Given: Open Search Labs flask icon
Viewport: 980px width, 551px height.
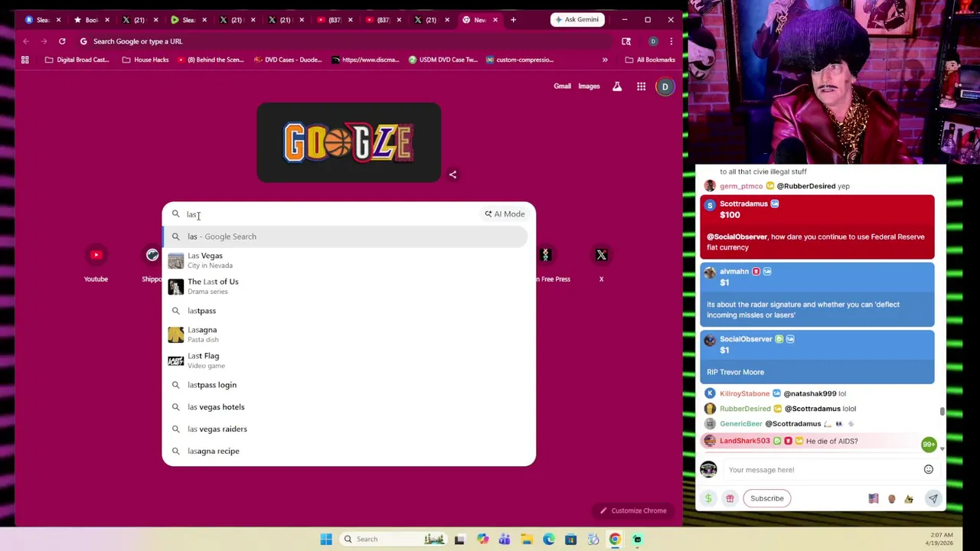Looking at the screenshot, I should [617, 86].
